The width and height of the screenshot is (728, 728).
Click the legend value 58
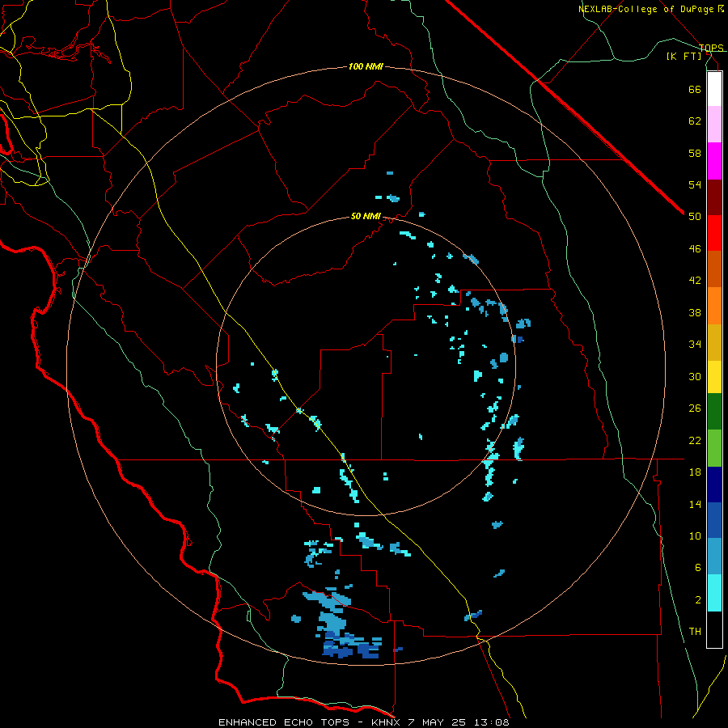pyautogui.click(x=695, y=153)
